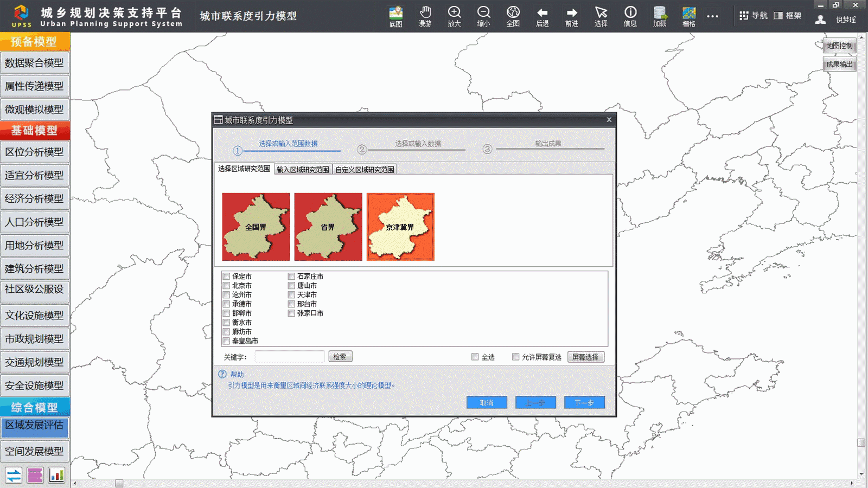Open the 帮助 help icon in dialog
The image size is (868, 488).
click(x=222, y=374)
